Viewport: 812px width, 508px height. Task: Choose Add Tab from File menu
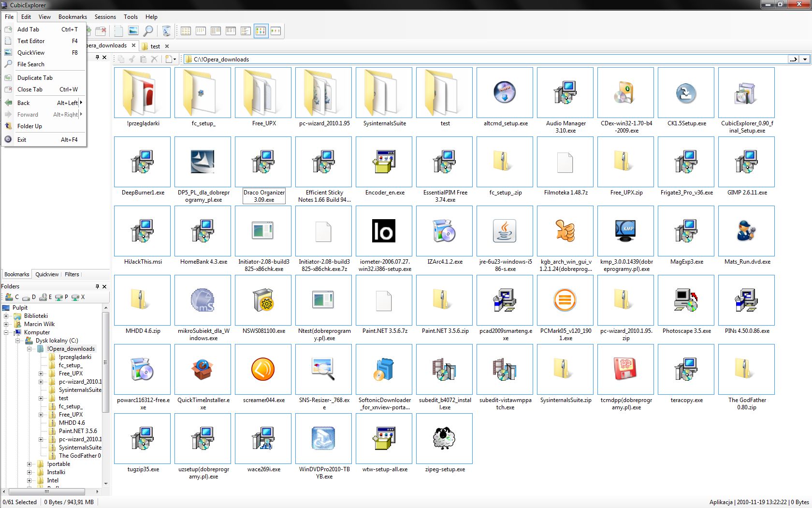pyautogui.click(x=44, y=30)
